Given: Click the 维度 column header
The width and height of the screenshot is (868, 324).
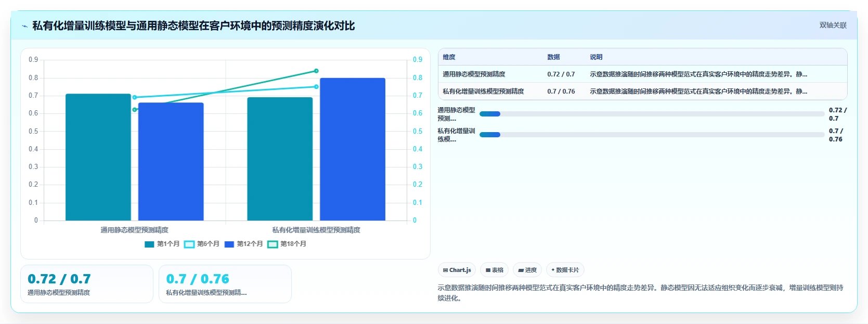Looking at the screenshot, I should (x=449, y=57).
